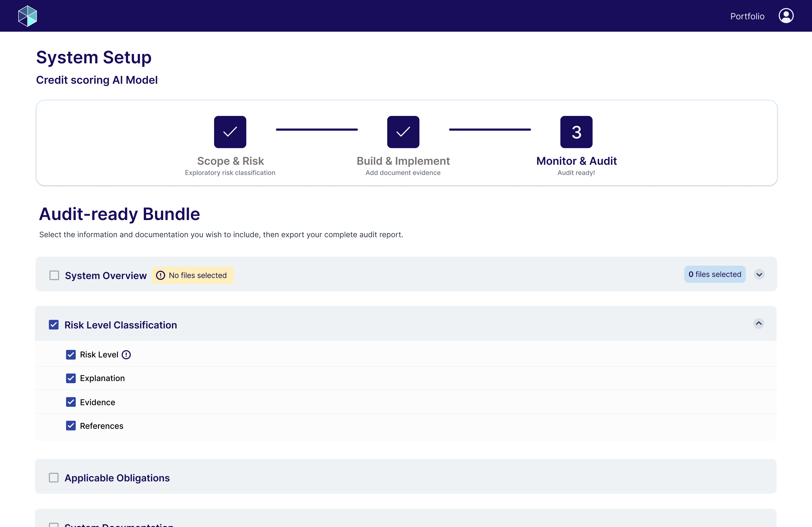Screen dimensions: 812x527
Task: Open the Portfolio menu item
Action: [747, 16]
